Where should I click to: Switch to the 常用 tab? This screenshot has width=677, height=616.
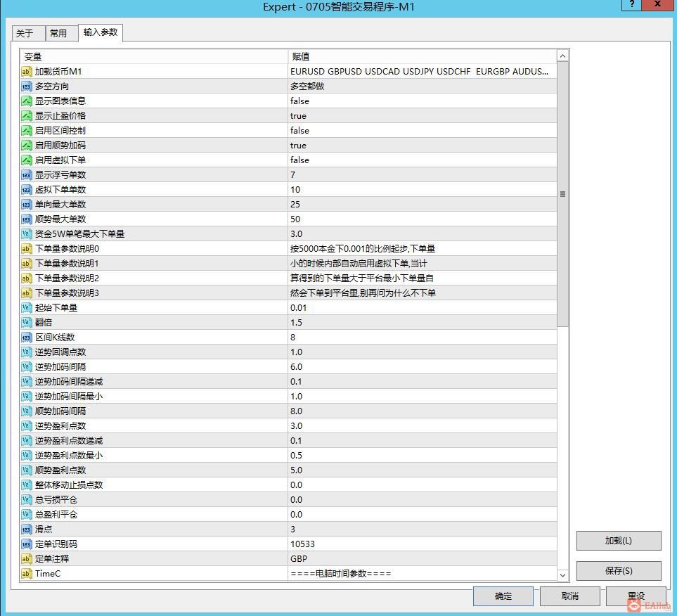(62, 33)
